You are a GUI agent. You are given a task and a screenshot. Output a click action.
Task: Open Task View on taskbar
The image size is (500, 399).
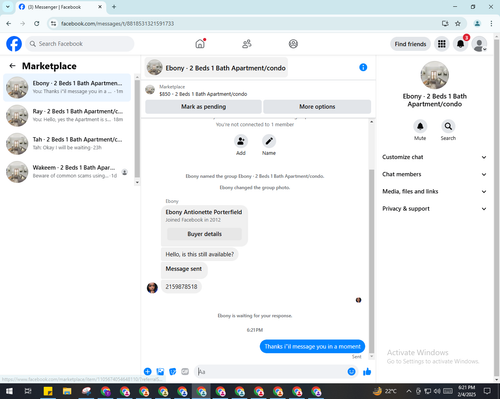(28, 391)
